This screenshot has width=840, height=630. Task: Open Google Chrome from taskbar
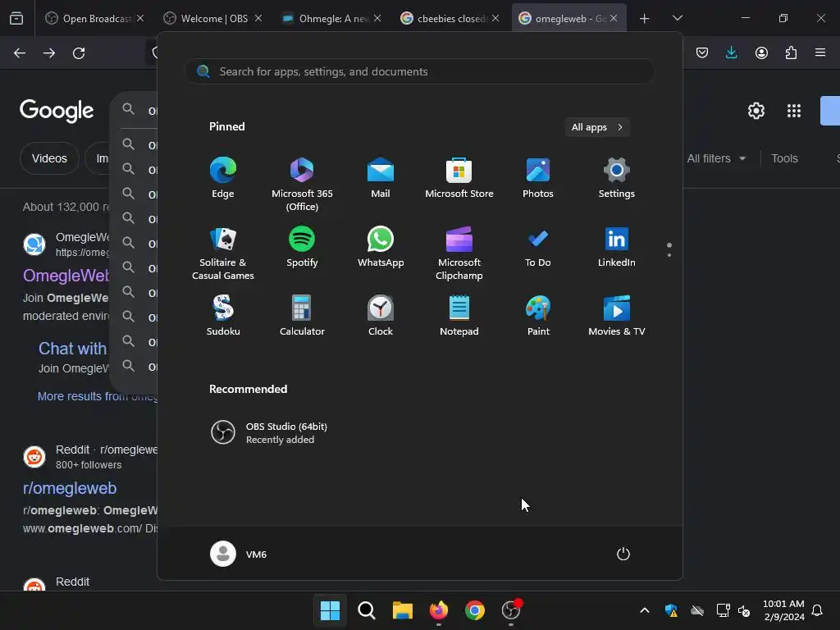tap(475, 610)
